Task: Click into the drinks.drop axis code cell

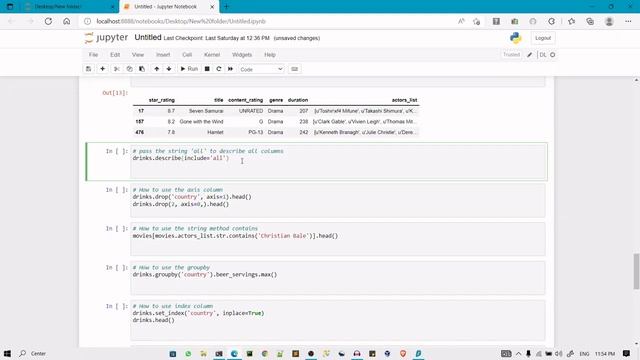Action: [338, 200]
